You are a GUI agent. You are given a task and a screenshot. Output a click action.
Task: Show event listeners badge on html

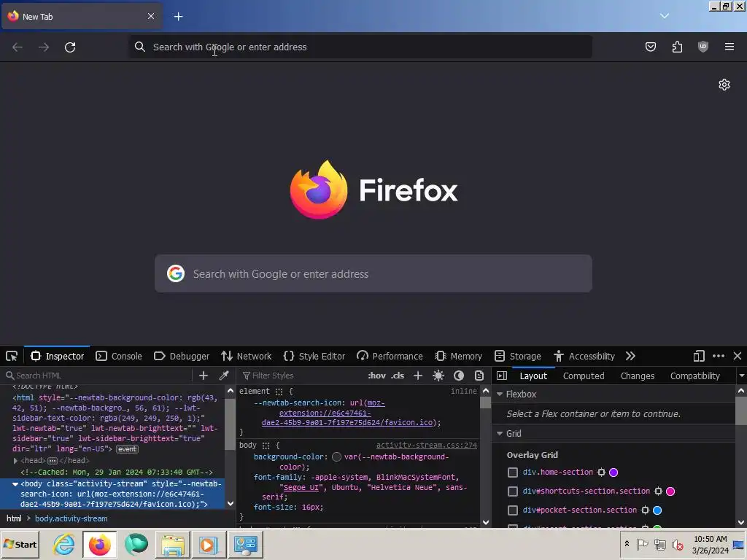coord(127,449)
